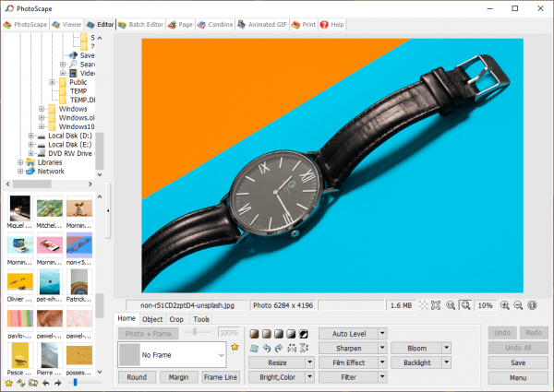This screenshot has height=392, width=554.
Task: Open the Crop tab
Action: click(176, 319)
